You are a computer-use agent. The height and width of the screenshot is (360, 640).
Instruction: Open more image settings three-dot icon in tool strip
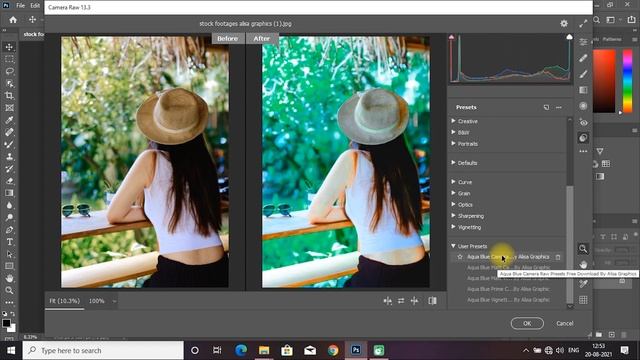tap(583, 151)
